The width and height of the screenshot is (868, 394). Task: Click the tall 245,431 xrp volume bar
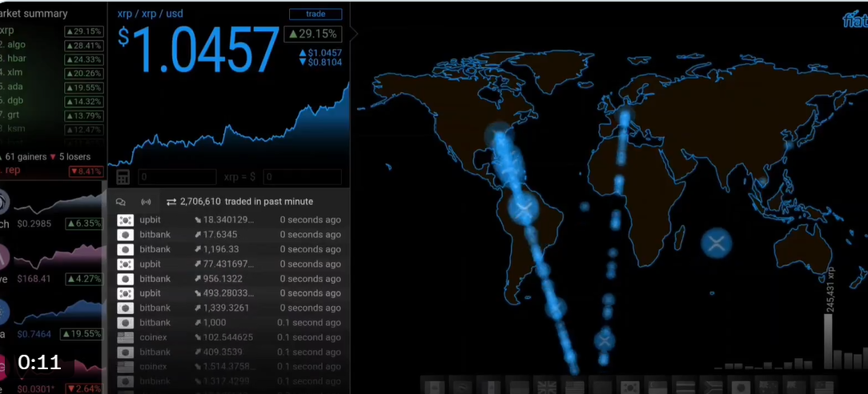tap(828, 341)
